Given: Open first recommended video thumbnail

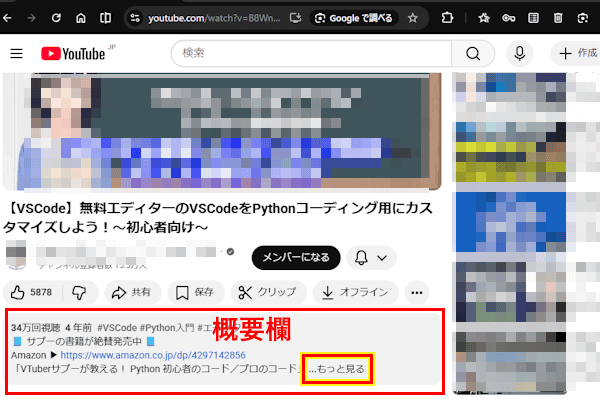Looking at the screenshot, I should [509, 93].
